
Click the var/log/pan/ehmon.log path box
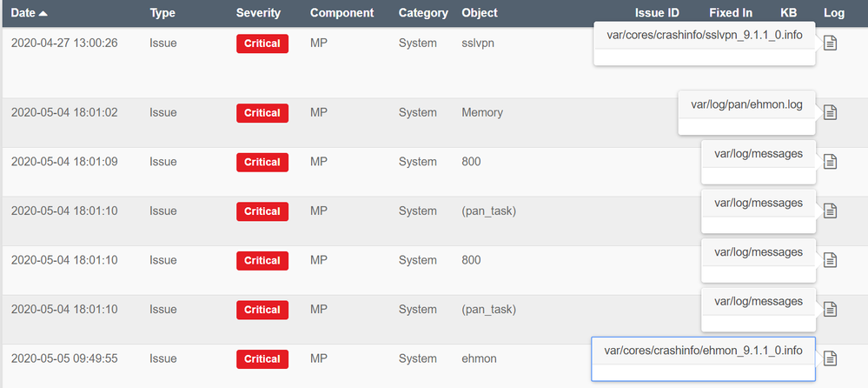[x=746, y=104]
